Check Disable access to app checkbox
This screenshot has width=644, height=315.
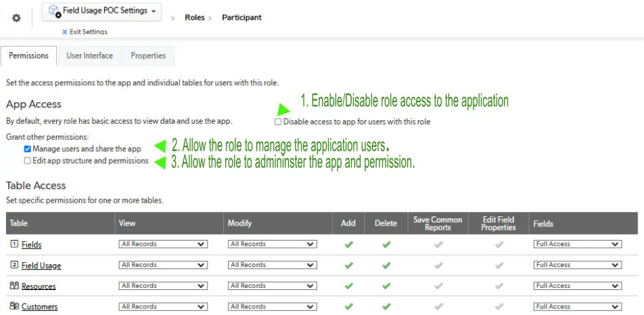pyautogui.click(x=278, y=122)
